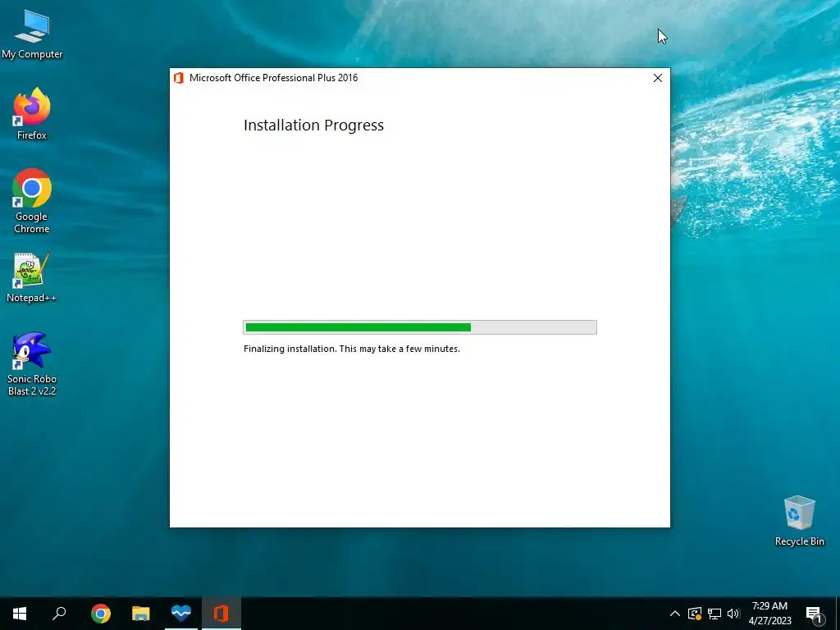The image size is (840, 630).
Task: Open the Action Center notifications icon
Action: tap(814, 614)
